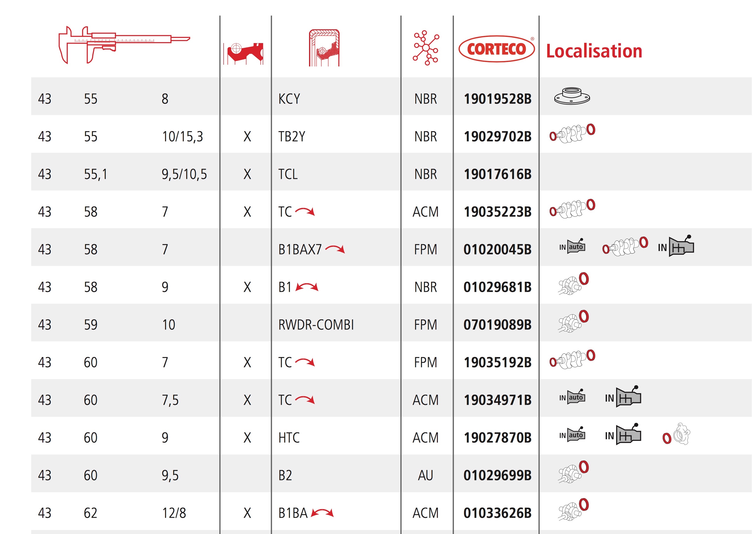756x534 pixels.
Task: Click the double-direction arrow beside B1BA
Action: (x=322, y=513)
